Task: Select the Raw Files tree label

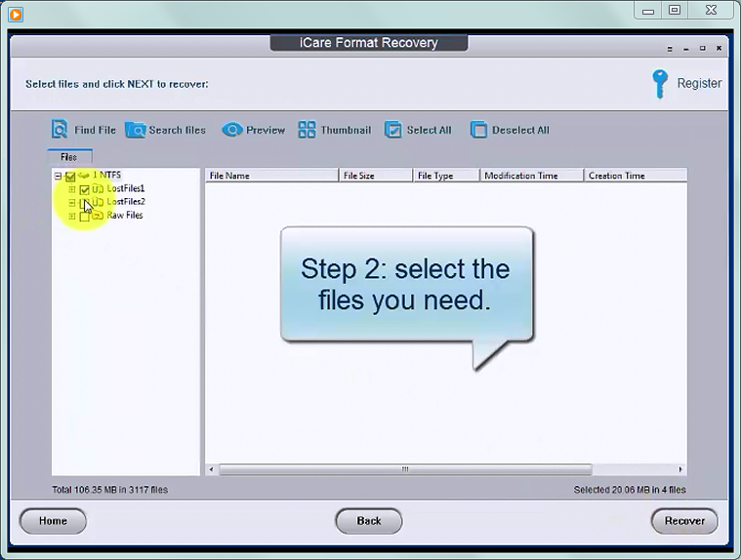Action: pyautogui.click(x=125, y=215)
